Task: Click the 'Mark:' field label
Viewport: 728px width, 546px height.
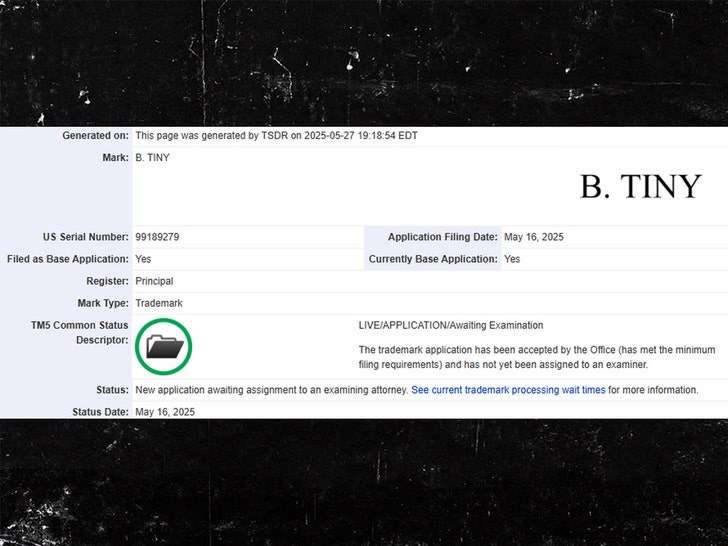Action: 115,158
